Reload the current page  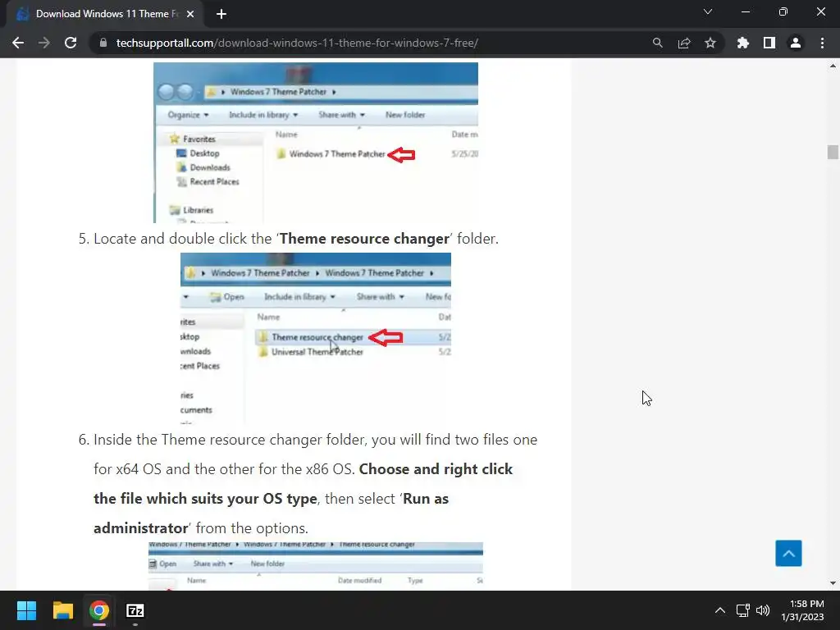tap(71, 43)
